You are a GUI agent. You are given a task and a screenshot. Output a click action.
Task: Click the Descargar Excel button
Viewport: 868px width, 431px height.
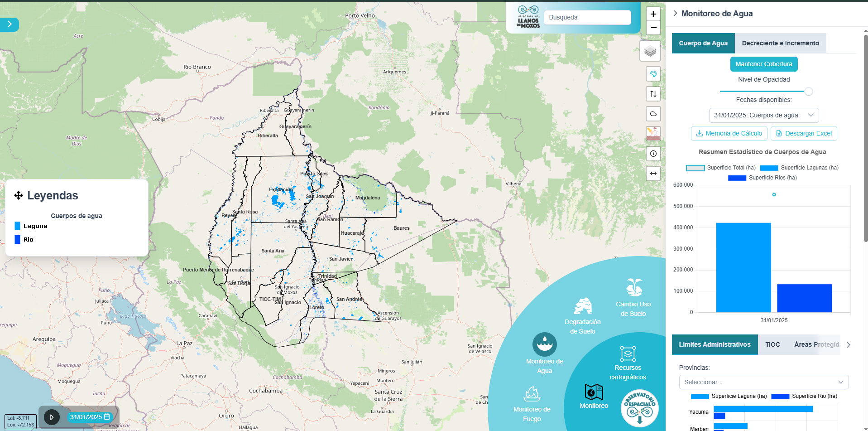(804, 133)
